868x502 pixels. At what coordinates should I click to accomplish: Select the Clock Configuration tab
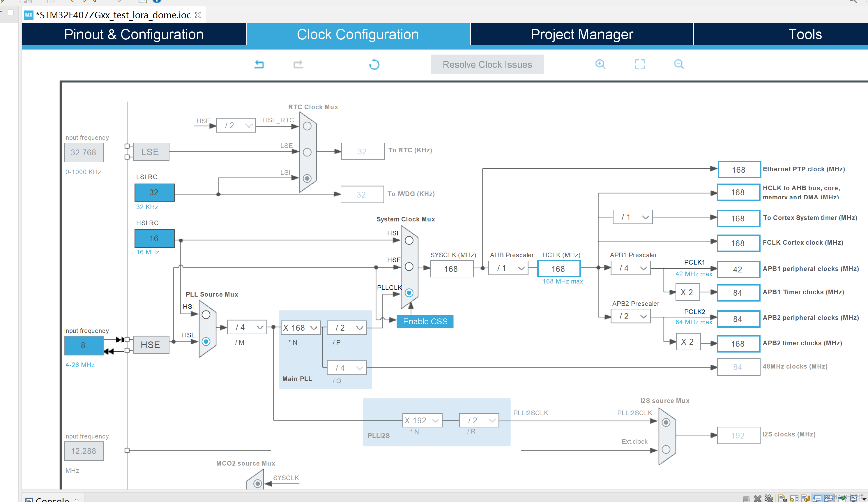(x=359, y=34)
